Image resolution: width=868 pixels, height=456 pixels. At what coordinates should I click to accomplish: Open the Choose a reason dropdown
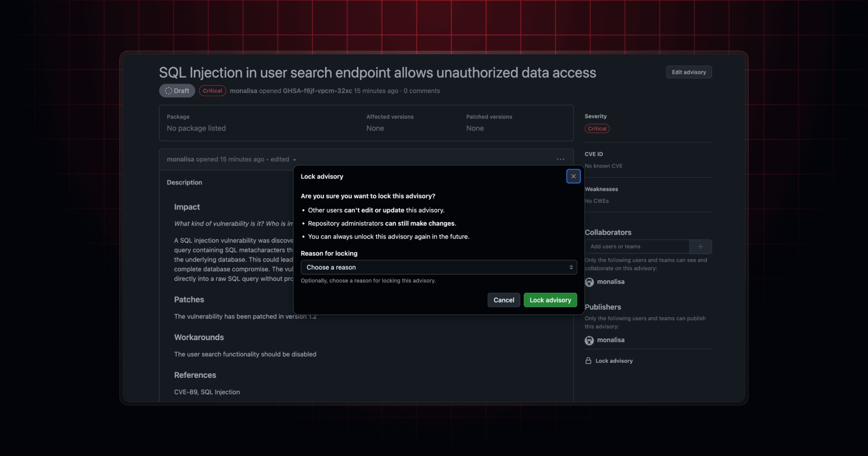pyautogui.click(x=438, y=267)
